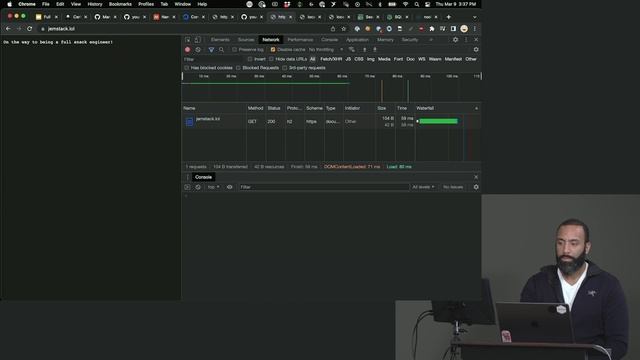Toggle the network filter funnel icon
The image size is (640, 360).
click(x=211, y=49)
